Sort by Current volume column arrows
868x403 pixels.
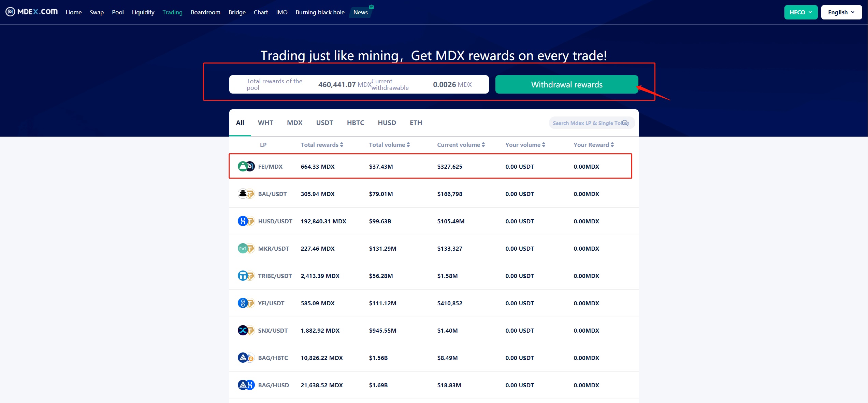point(483,145)
